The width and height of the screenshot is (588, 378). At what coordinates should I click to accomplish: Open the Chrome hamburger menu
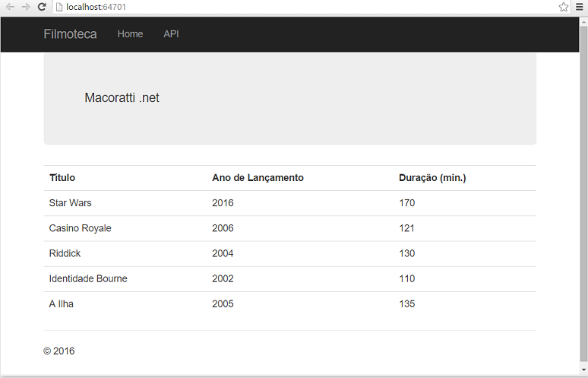tap(580, 7)
